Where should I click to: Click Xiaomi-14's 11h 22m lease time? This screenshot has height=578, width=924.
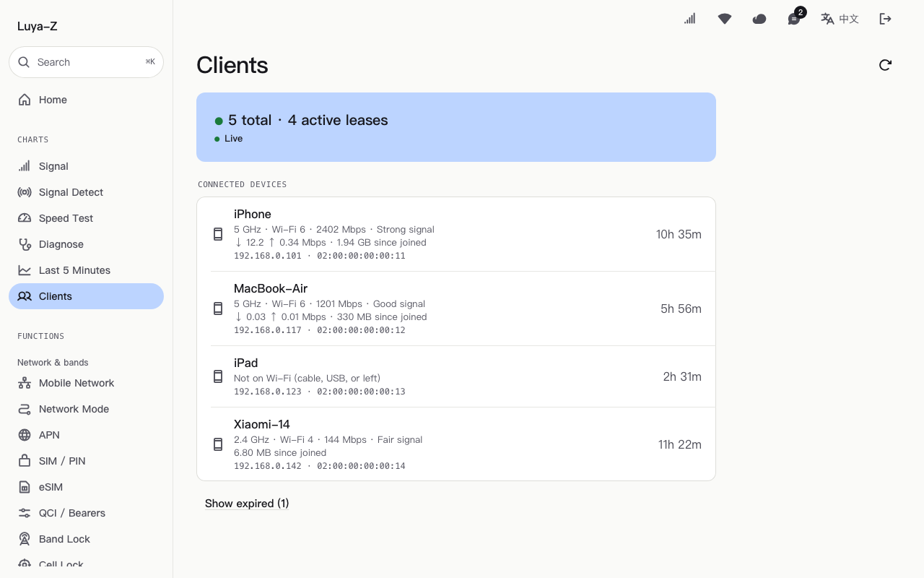click(679, 444)
